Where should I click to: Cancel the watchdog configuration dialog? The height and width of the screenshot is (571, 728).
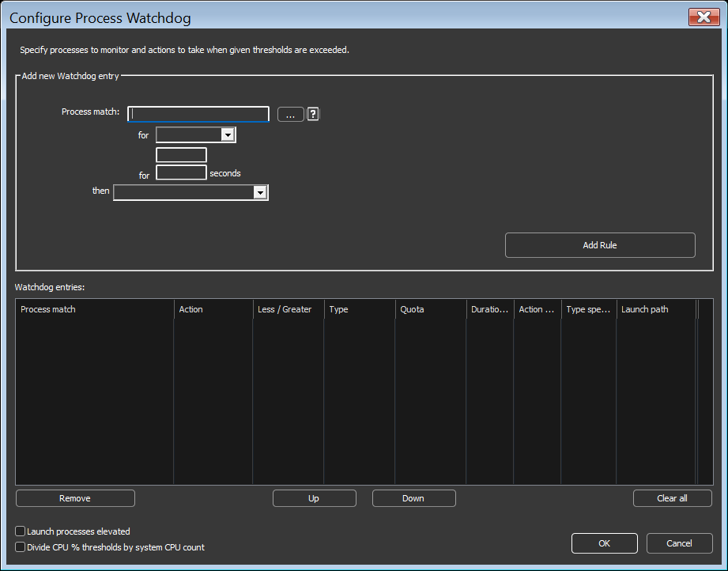click(x=679, y=543)
